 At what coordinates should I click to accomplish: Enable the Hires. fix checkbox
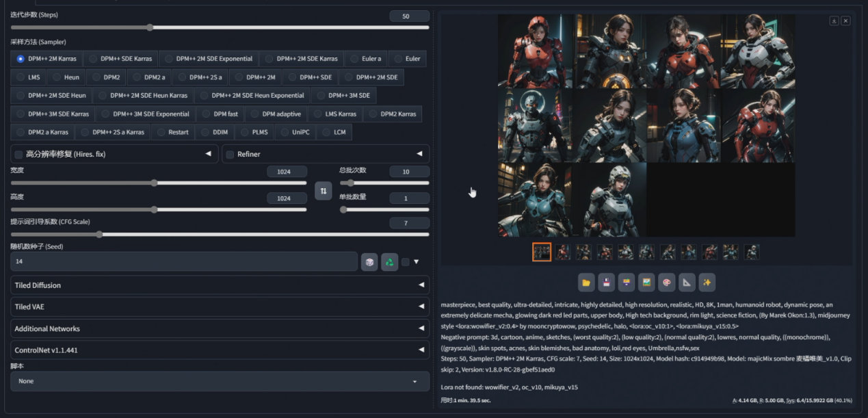tap(18, 155)
